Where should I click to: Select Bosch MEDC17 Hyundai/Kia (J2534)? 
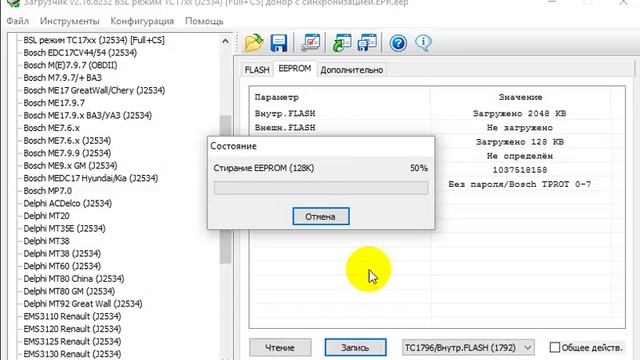91,178
